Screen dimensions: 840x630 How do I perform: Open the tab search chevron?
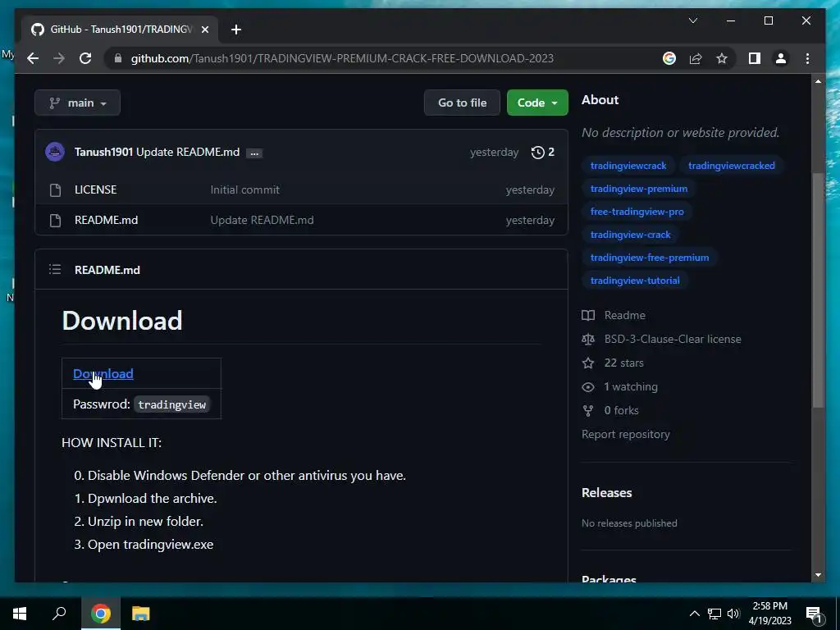(x=692, y=21)
